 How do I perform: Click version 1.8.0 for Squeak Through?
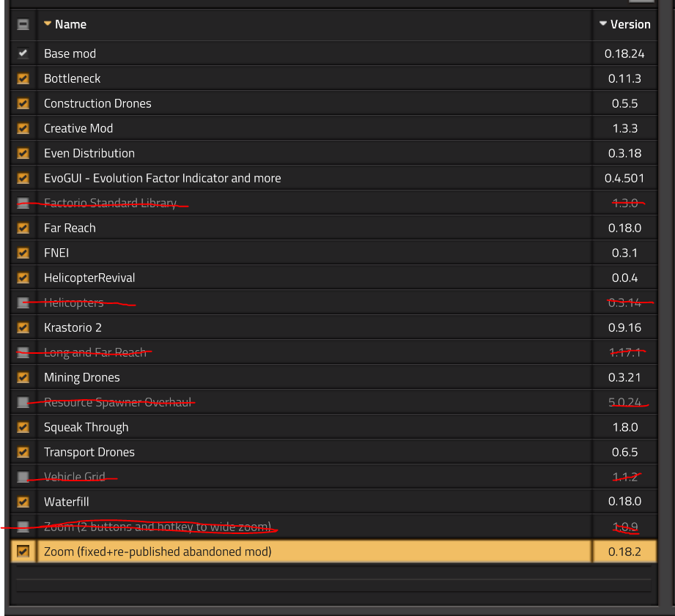click(x=624, y=428)
